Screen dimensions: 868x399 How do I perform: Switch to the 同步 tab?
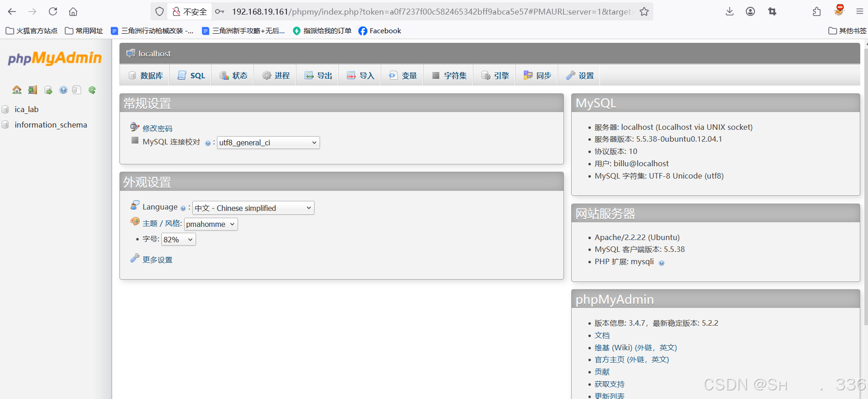[537, 76]
